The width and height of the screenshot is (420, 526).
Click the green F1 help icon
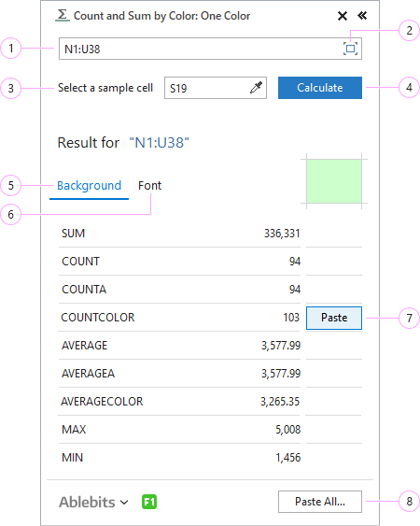[149, 502]
